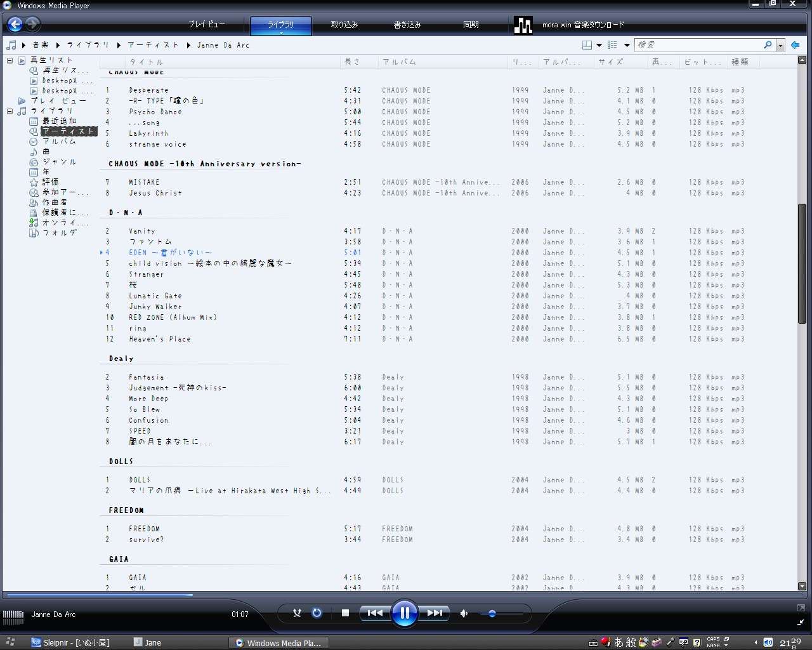Open the 書き込み tab

[407, 25]
